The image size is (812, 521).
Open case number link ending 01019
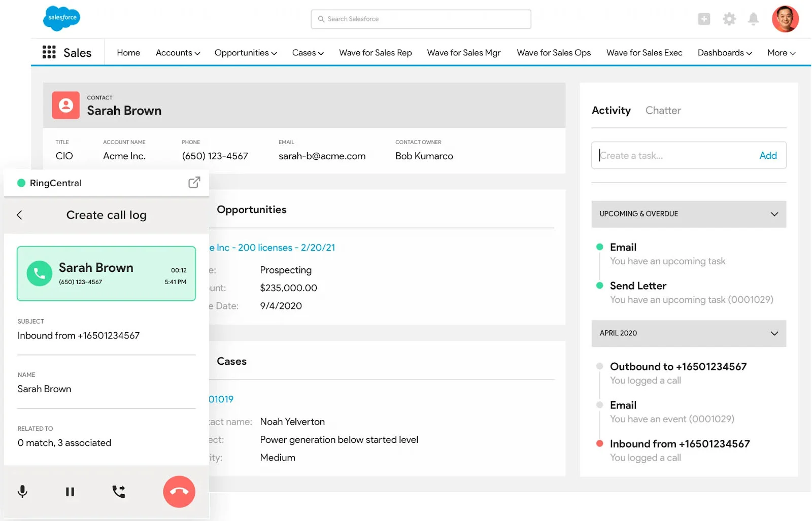[221, 399]
